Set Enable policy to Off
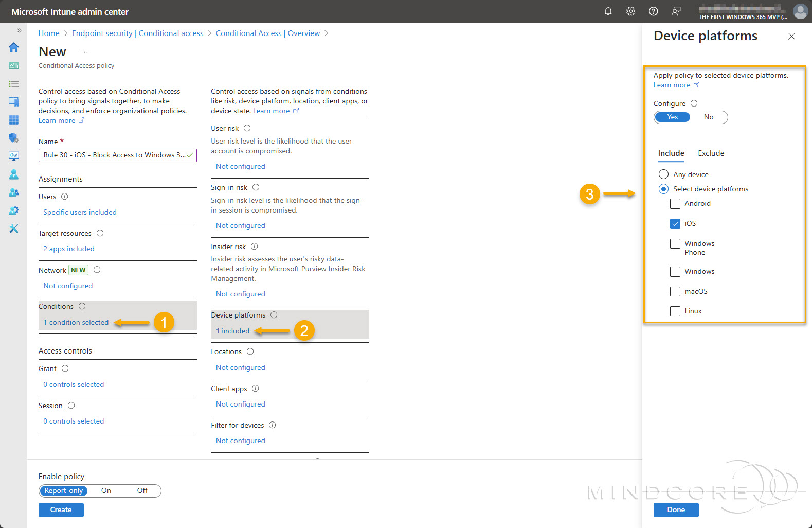The image size is (812, 528). click(x=142, y=491)
